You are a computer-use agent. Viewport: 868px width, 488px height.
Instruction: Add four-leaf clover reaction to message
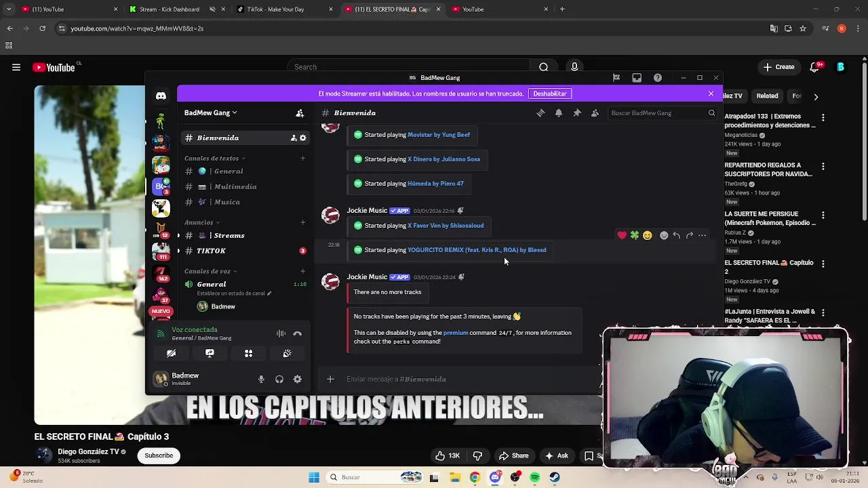coord(635,235)
